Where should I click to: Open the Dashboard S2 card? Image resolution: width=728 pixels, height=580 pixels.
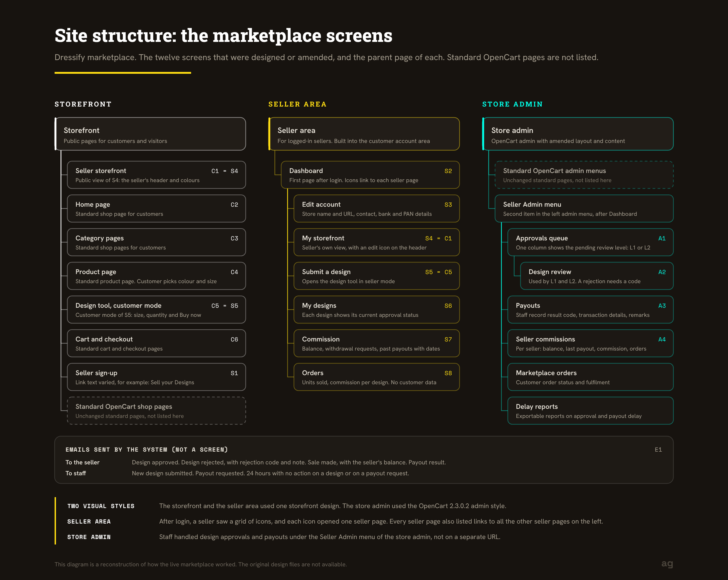coord(370,175)
